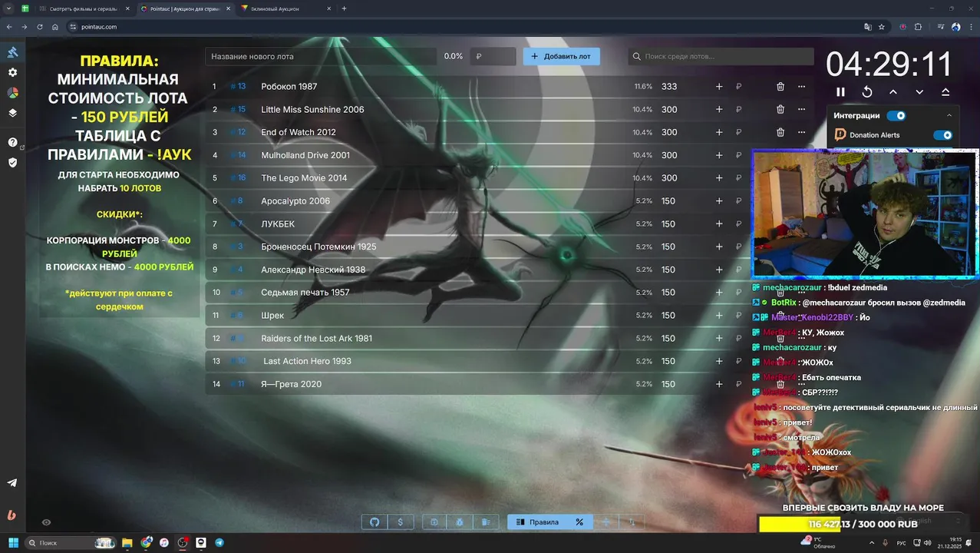Increase timer with up chevron
Image resolution: width=980 pixels, height=553 pixels.
point(893,91)
